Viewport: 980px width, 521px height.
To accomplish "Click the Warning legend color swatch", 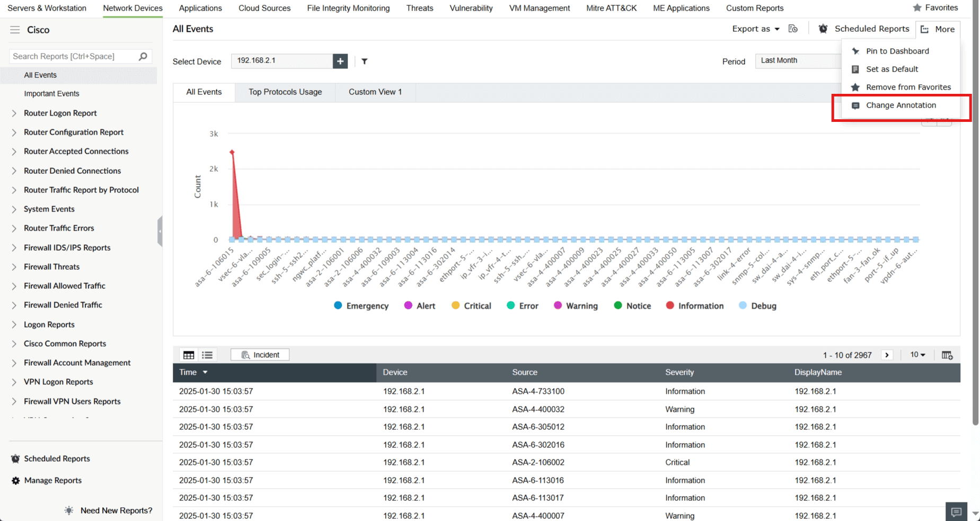I will [x=558, y=305].
